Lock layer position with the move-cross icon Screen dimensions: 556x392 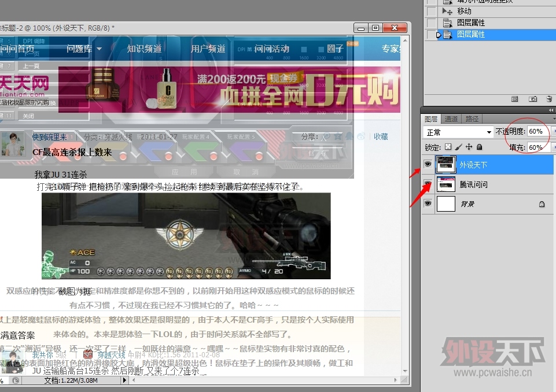click(x=469, y=147)
